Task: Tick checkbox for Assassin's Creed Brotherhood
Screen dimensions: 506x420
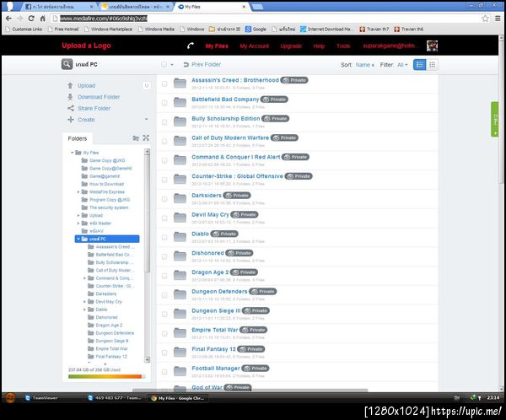Action: (x=164, y=83)
